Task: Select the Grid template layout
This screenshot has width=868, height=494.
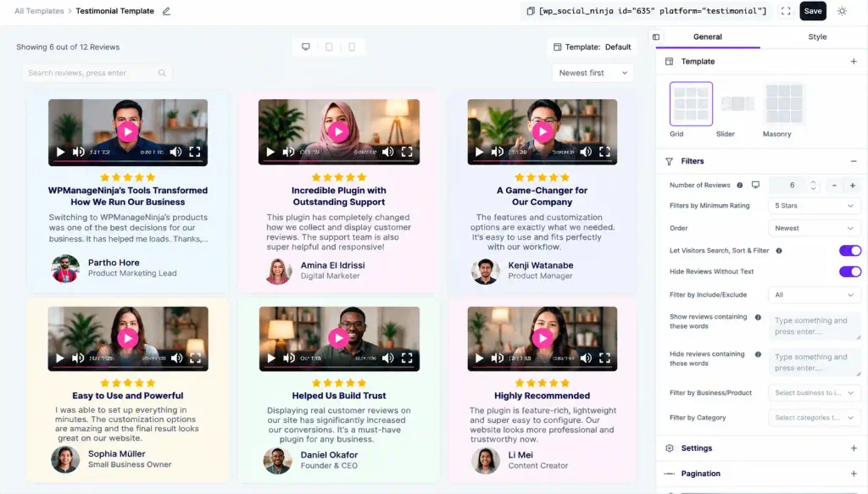Action: pos(691,104)
